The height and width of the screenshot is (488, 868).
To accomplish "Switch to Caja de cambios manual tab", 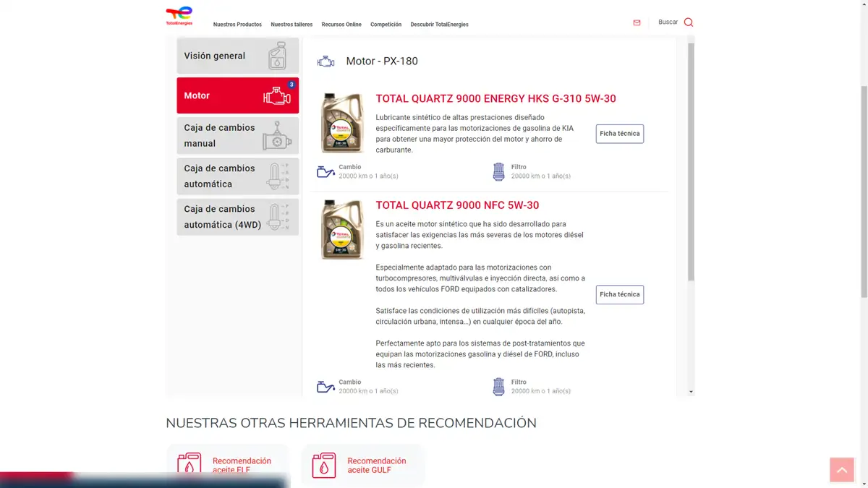I will [x=237, y=135].
